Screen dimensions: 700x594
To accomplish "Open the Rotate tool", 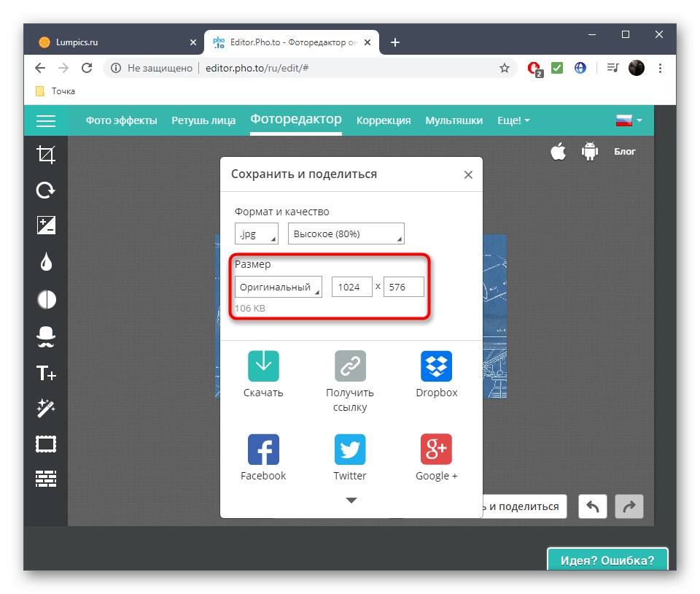I will pos(45,190).
